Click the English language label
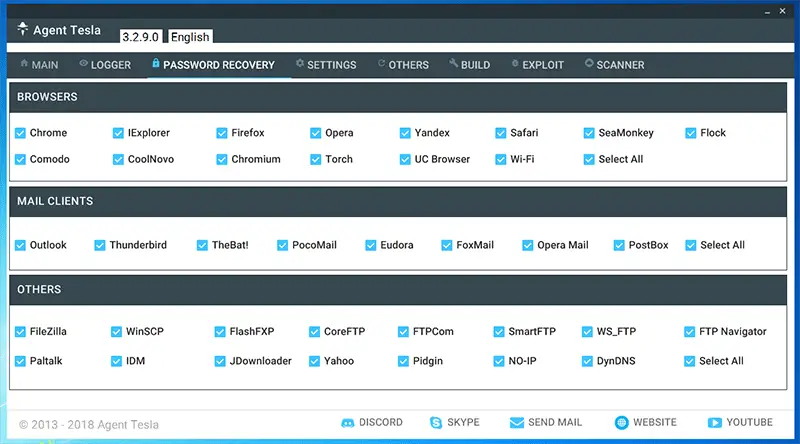The height and width of the screenshot is (444, 800). tap(190, 37)
